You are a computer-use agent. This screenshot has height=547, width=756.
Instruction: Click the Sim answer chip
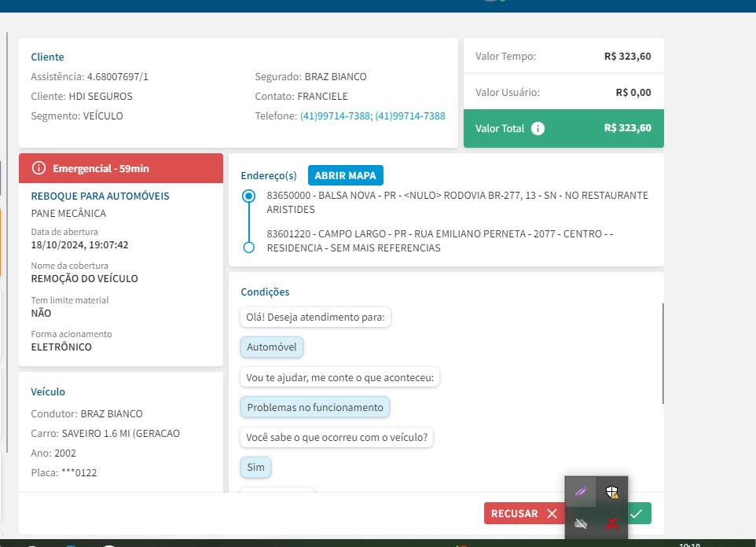(x=255, y=467)
